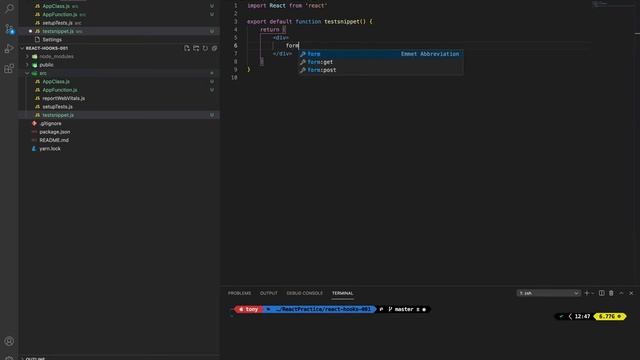Open the .gitignore file
This screenshot has height=360, width=640.
click(x=50, y=123)
